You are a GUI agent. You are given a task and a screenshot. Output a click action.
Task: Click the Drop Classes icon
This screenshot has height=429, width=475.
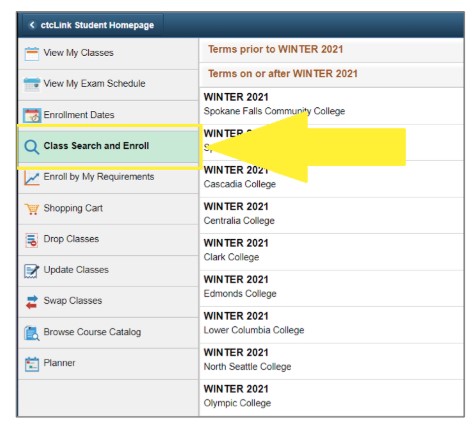coord(32,240)
